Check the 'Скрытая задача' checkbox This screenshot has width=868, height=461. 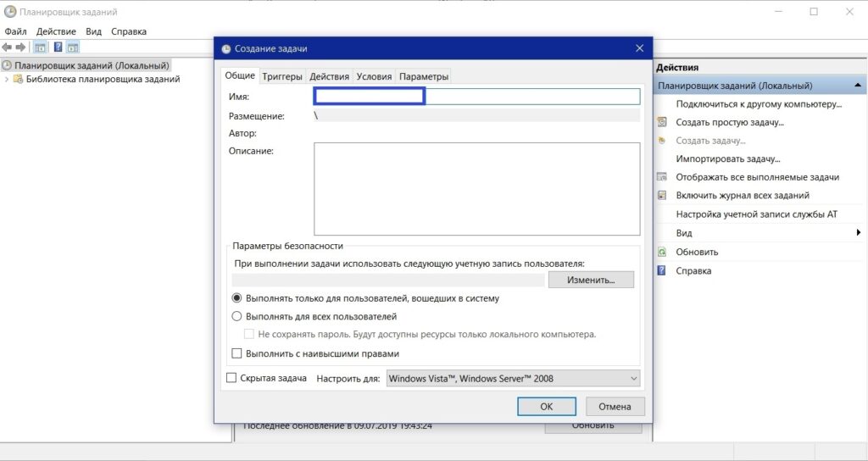click(231, 378)
